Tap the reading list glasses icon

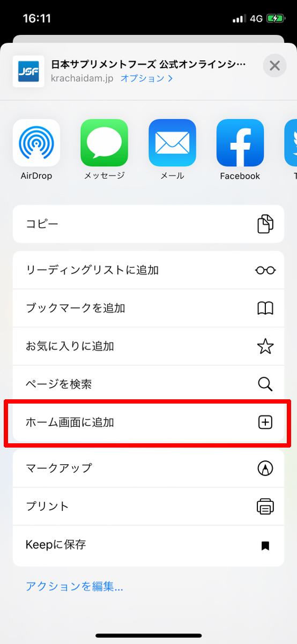[x=265, y=270]
